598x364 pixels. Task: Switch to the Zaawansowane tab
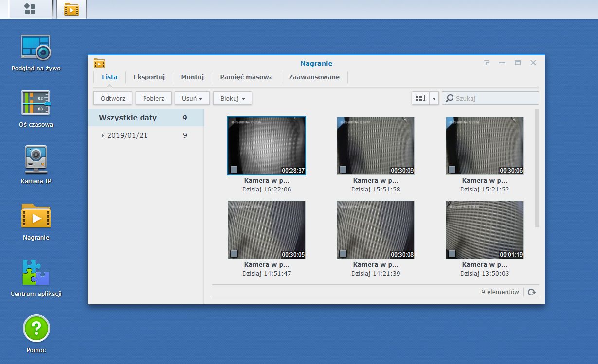pyautogui.click(x=314, y=77)
